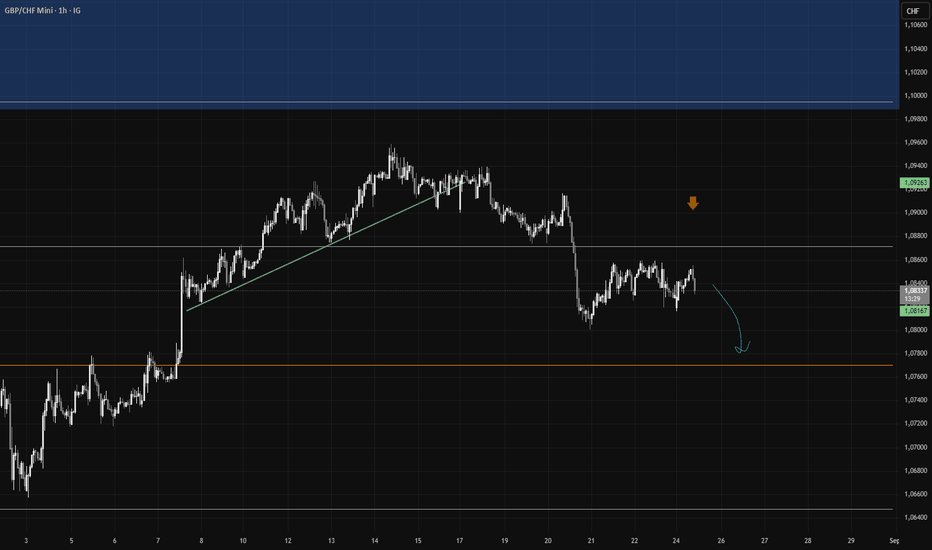The width and height of the screenshot is (932, 550).
Task: Click the 1,07200 price axis value
Action: pyautogui.click(x=915, y=424)
